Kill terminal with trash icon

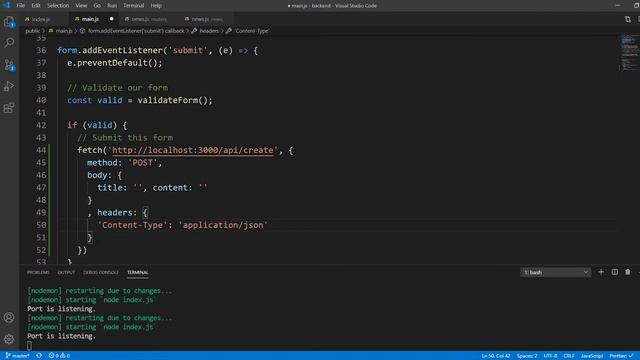point(628,272)
